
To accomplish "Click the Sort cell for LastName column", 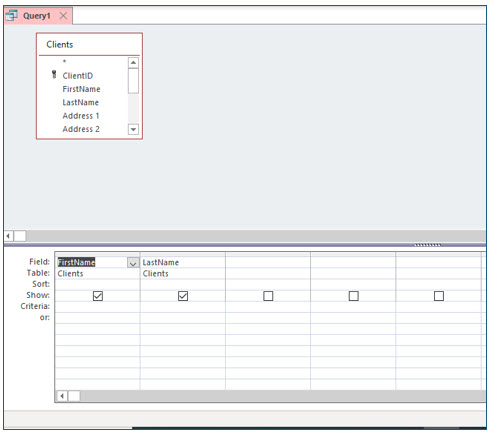I will 183,285.
